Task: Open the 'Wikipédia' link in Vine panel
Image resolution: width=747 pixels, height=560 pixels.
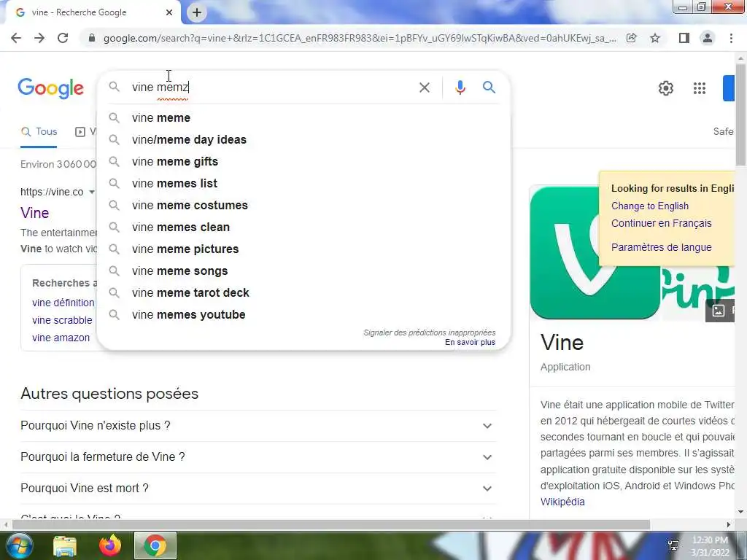Action: pos(562,502)
